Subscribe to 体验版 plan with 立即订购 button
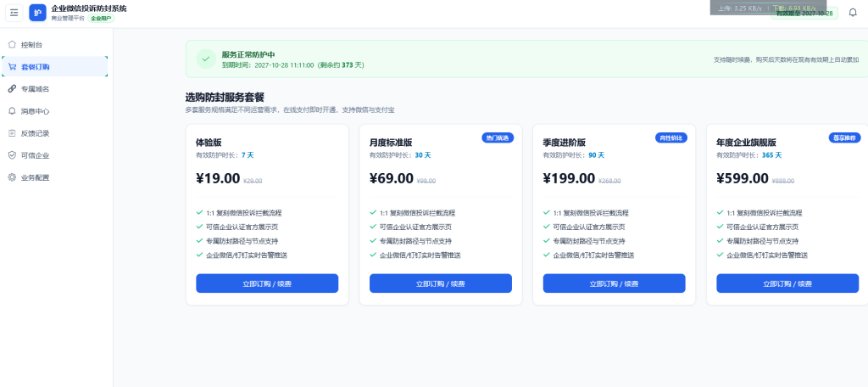This screenshot has height=387, width=868. [x=267, y=283]
